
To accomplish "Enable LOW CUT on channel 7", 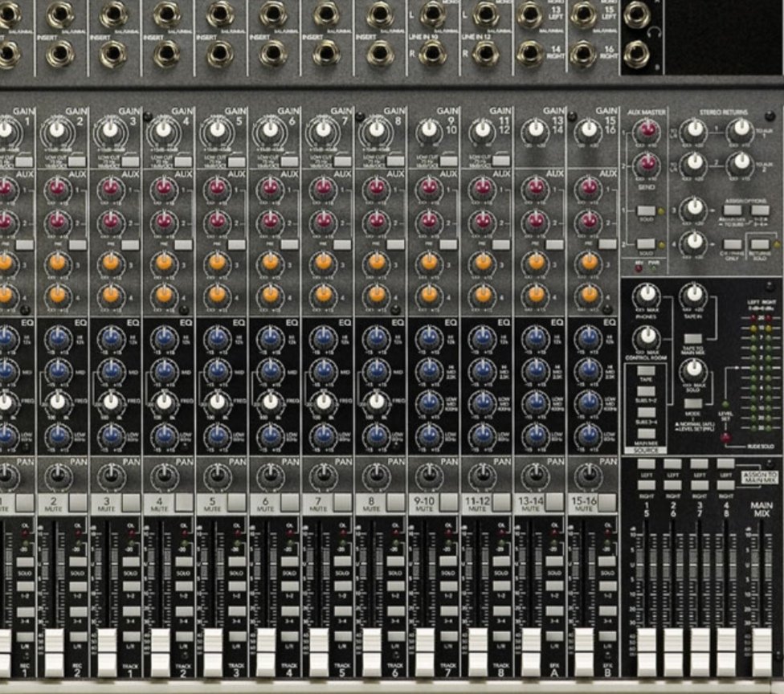I will (x=342, y=161).
